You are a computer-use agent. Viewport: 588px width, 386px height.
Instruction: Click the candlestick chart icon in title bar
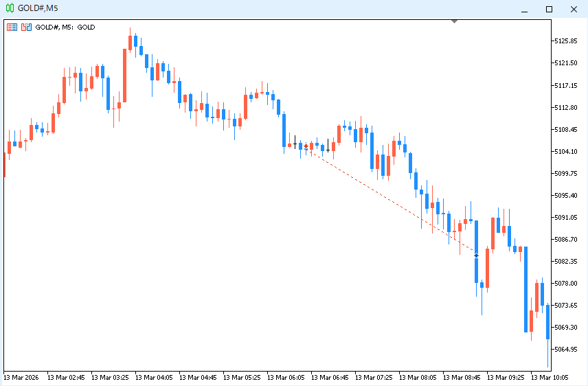(9, 8)
